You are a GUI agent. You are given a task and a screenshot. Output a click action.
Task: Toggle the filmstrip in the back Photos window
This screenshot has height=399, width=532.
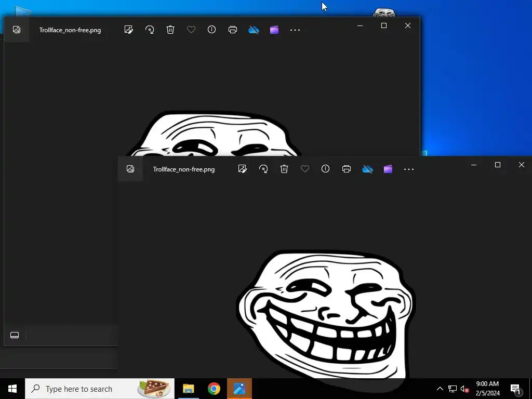(x=15, y=335)
